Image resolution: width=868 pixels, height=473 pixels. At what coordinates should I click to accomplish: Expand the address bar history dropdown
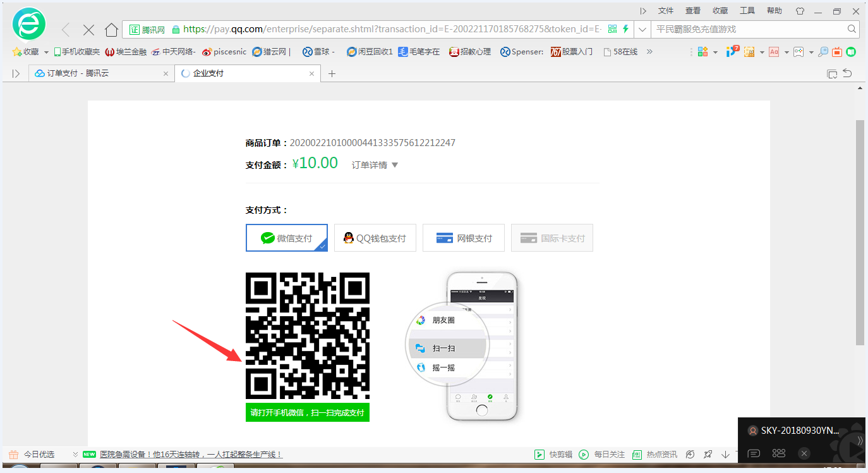point(642,29)
